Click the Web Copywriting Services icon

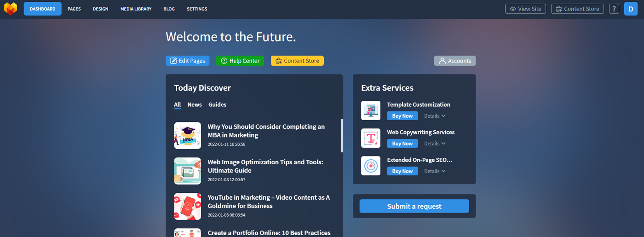click(x=371, y=138)
